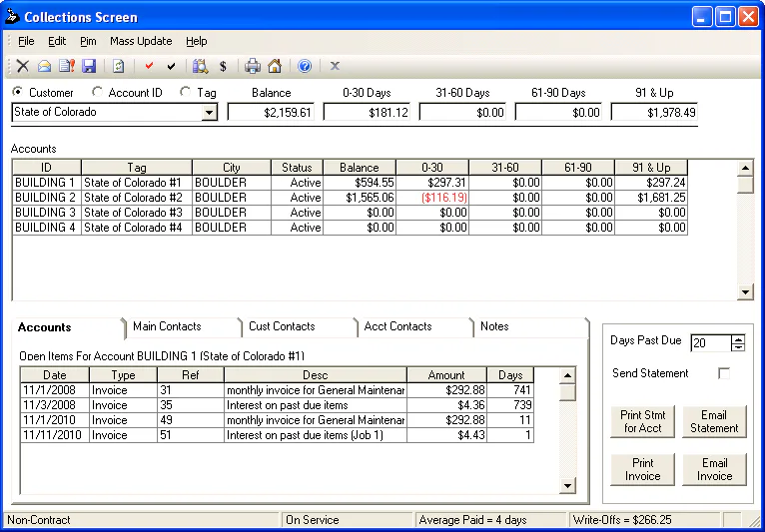
Task: Click the printer toolbar icon
Action: [x=253, y=67]
